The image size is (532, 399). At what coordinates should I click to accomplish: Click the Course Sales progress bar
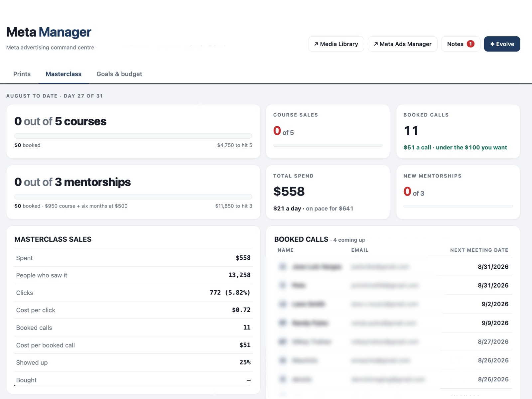pos(328,145)
